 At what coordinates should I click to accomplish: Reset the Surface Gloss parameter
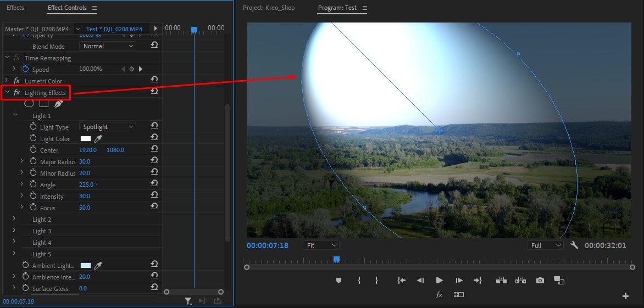click(154, 287)
